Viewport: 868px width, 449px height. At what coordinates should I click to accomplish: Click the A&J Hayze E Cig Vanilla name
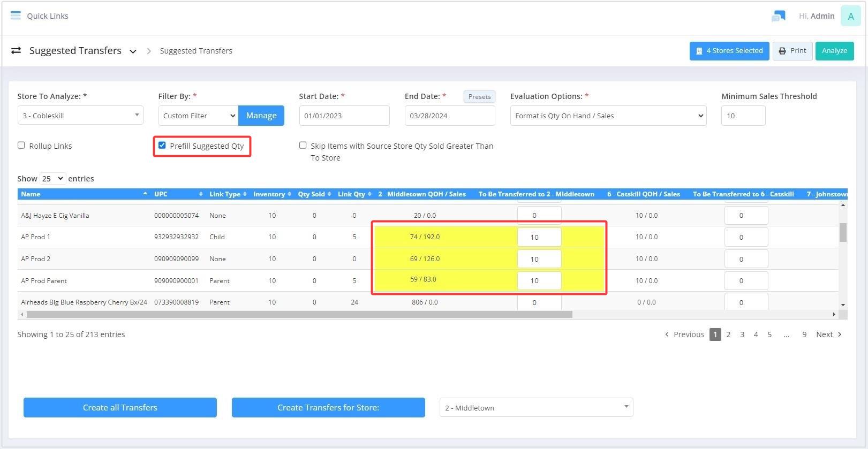[x=55, y=215]
